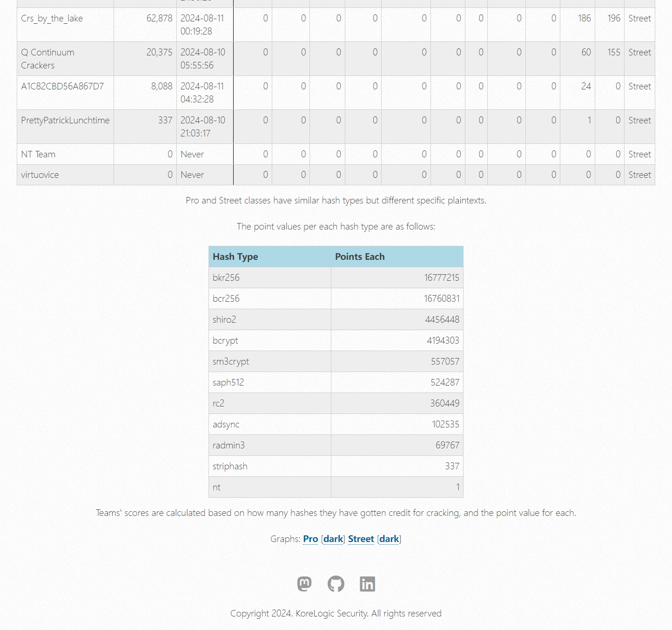Click the Hash Type column header
672x630 pixels.
pyautogui.click(x=235, y=257)
